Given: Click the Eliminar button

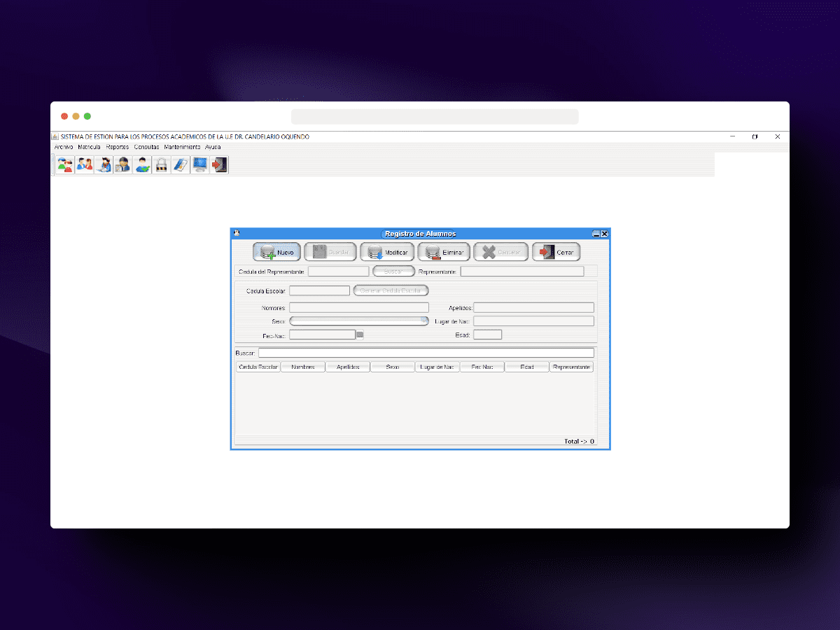Looking at the screenshot, I should [444, 252].
